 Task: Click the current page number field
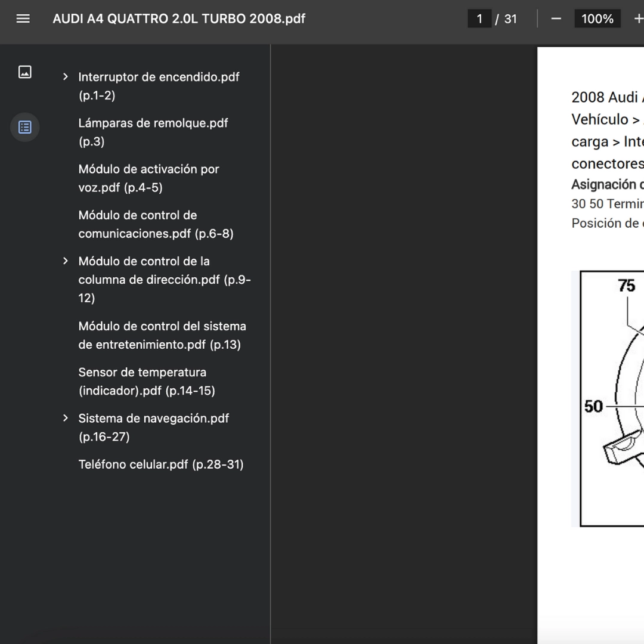(479, 18)
